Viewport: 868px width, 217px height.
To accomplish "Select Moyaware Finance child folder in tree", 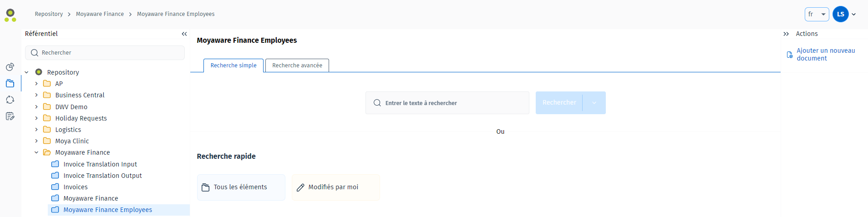I will [x=91, y=198].
